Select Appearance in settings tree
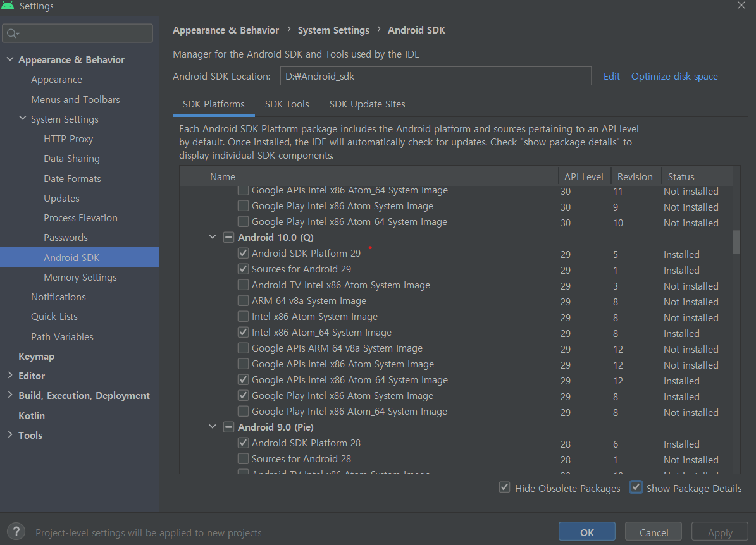The height and width of the screenshot is (545, 756). (56, 80)
